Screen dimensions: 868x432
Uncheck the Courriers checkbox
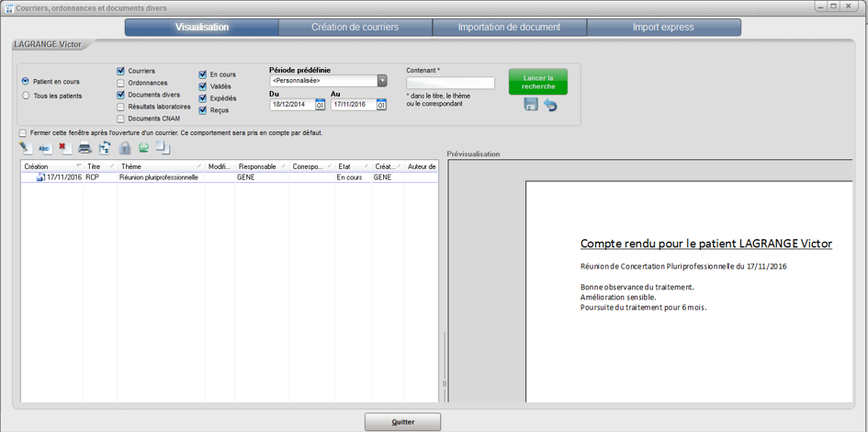coord(121,71)
